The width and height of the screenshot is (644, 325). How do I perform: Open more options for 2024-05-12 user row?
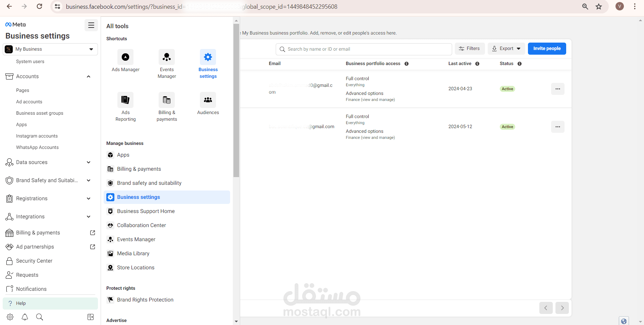click(x=558, y=127)
